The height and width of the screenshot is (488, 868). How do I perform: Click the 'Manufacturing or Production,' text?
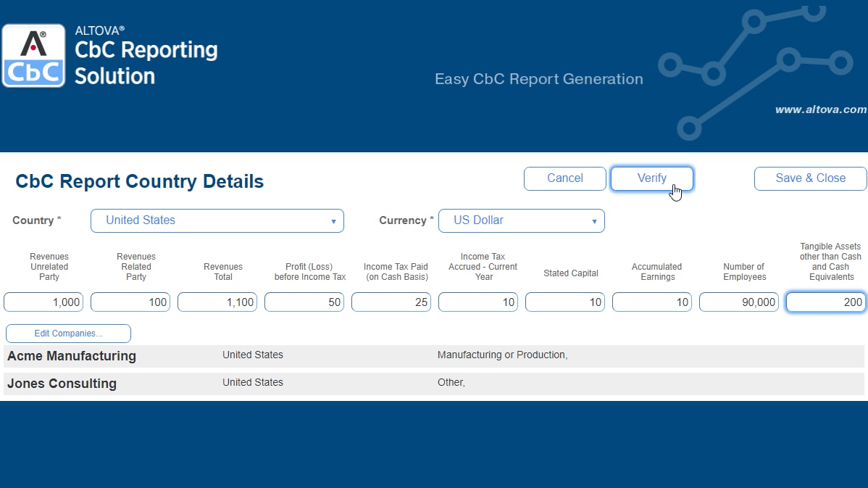503,355
